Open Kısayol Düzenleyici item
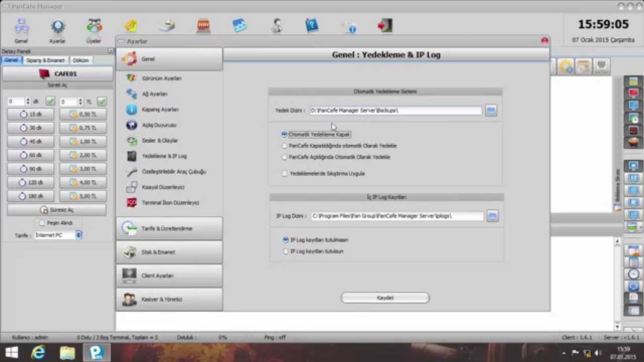Screen dimensions: 644x362 tap(163, 187)
